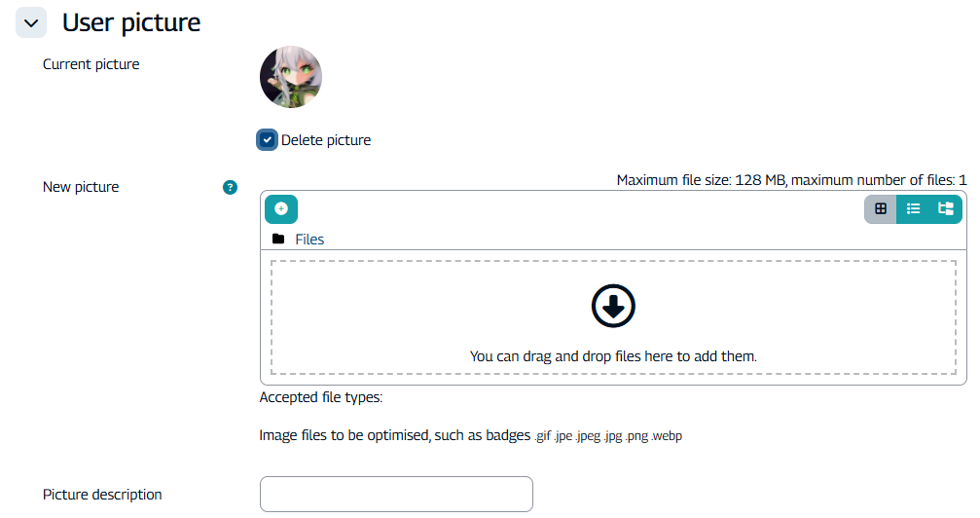The image size is (980, 518).
Task: Click the Maximum file size notice
Action: tap(791, 180)
